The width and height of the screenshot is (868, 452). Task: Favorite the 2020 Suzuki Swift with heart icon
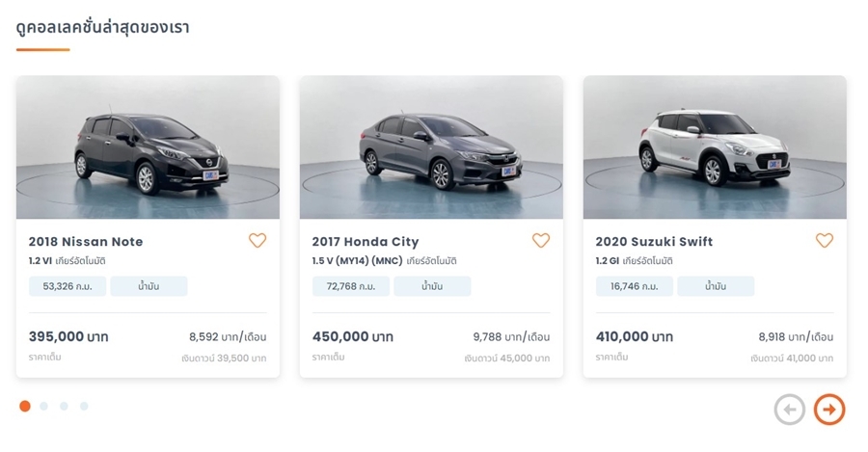coord(825,241)
